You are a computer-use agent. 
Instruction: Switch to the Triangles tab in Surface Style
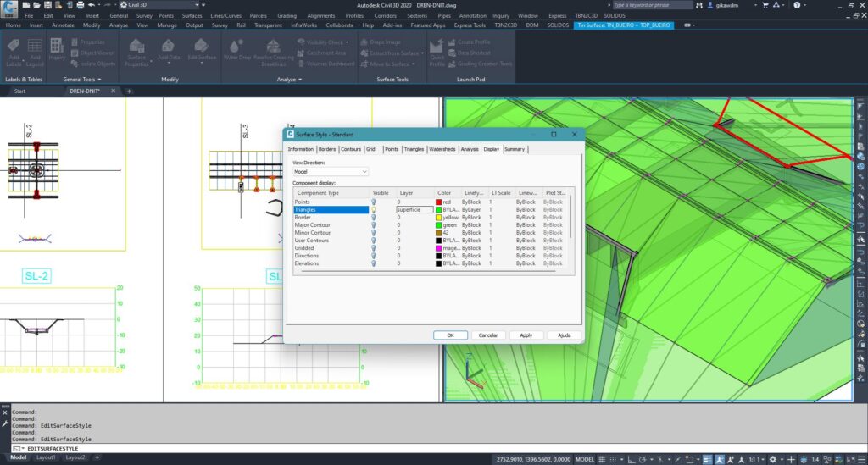click(414, 149)
